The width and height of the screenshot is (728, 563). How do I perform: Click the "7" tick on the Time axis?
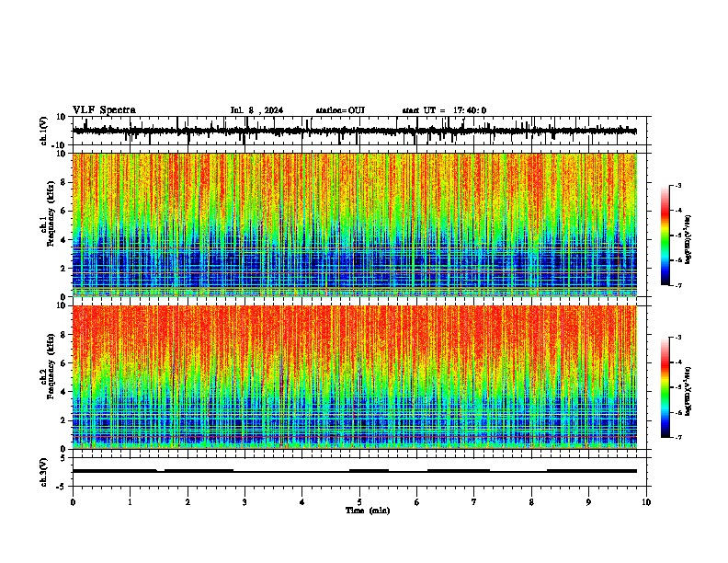pos(474,502)
